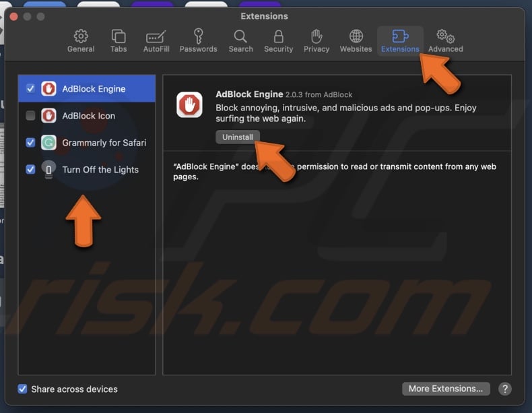The width and height of the screenshot is (532, 413).
Task: Click the red close window button
Action: click(x=14, y=17)
